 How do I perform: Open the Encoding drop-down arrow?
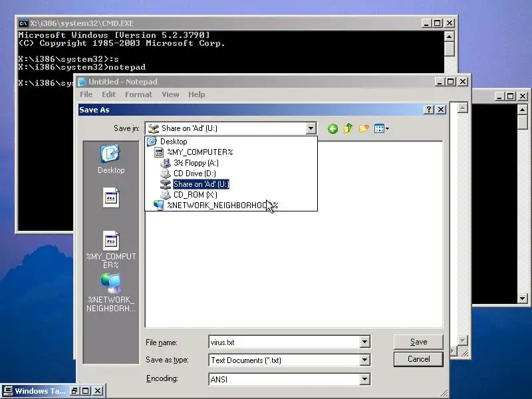pyautogui.click(x=364, y=379)
